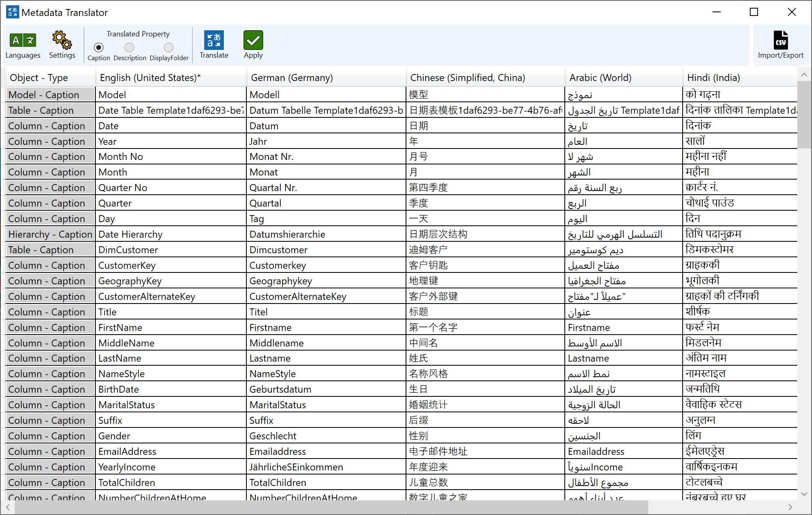Click the English (United States)* column header
The height and width of the screenshot is (515, 812).
(171, 77)
